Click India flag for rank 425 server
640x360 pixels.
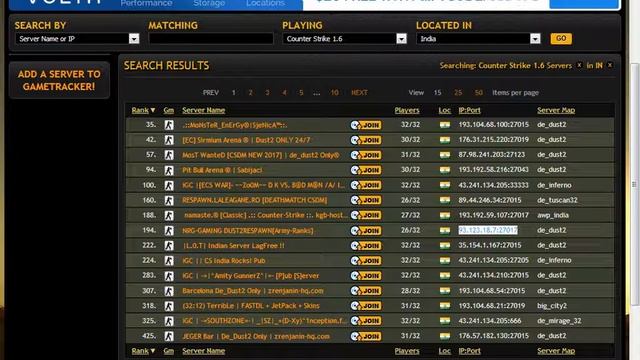(x=445, y=336)
